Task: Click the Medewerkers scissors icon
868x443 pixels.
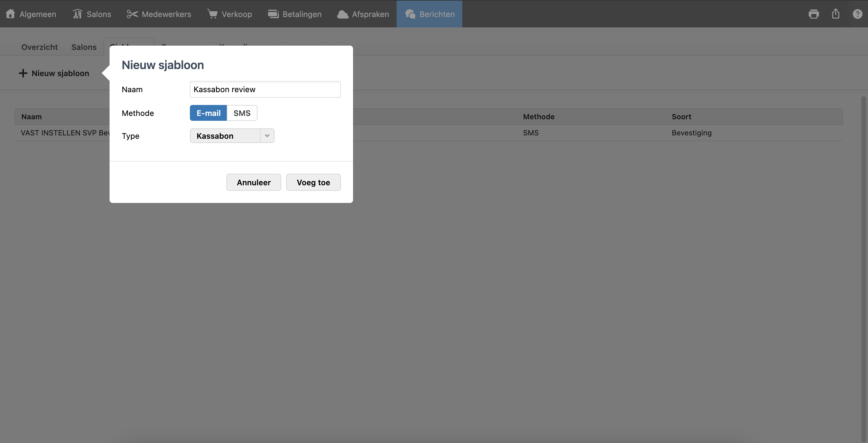Action: point(132,14)
